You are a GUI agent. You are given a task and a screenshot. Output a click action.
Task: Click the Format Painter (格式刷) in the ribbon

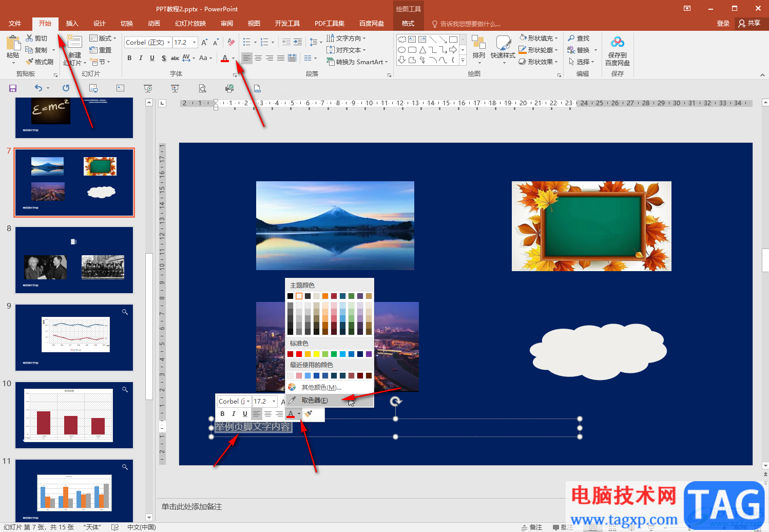click(40, 62)
